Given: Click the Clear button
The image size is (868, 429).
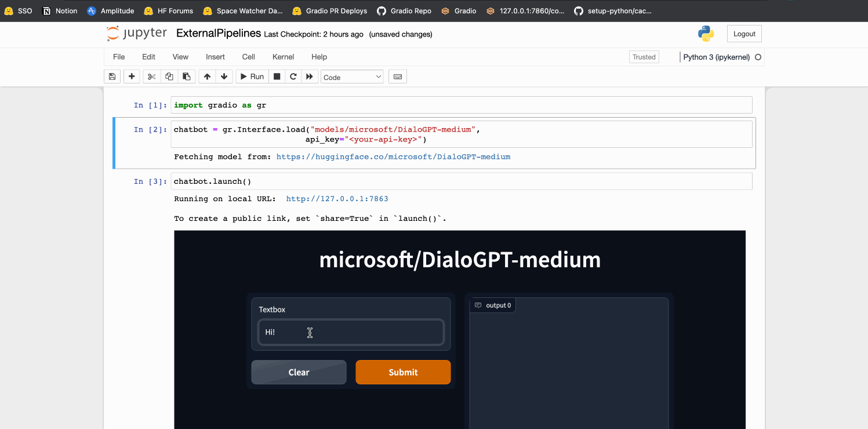Looking at the screenshot, I should pos(299,372).
